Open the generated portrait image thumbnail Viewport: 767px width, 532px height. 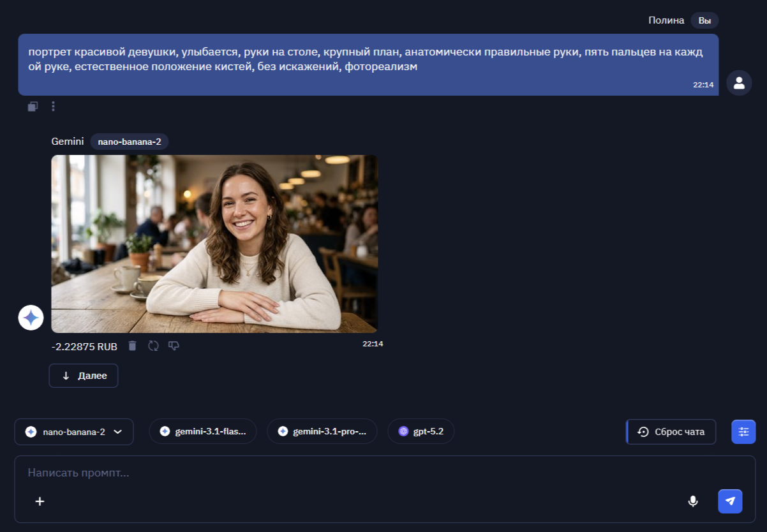[214, 244]
